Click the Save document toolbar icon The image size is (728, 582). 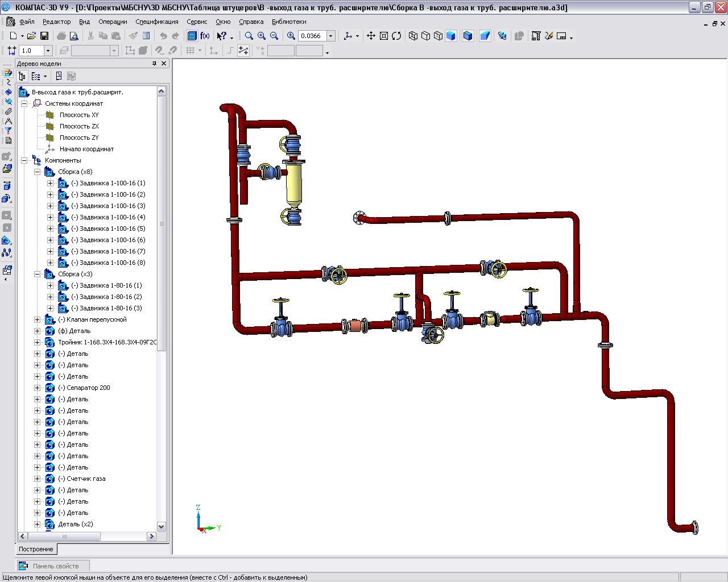click(x=44, y=36)
